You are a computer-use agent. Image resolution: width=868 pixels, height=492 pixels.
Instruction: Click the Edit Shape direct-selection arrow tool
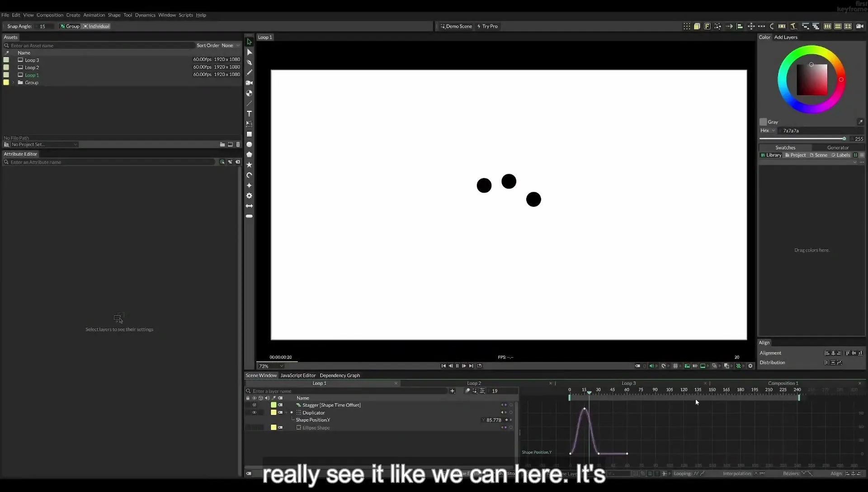(249, 52)
